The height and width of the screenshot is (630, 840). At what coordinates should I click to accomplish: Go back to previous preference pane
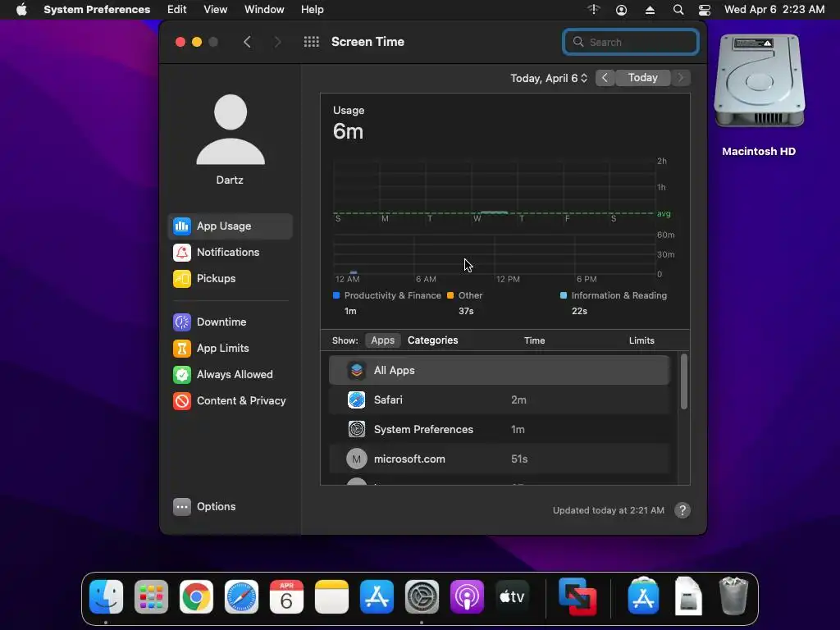click(x=247, y=42)
